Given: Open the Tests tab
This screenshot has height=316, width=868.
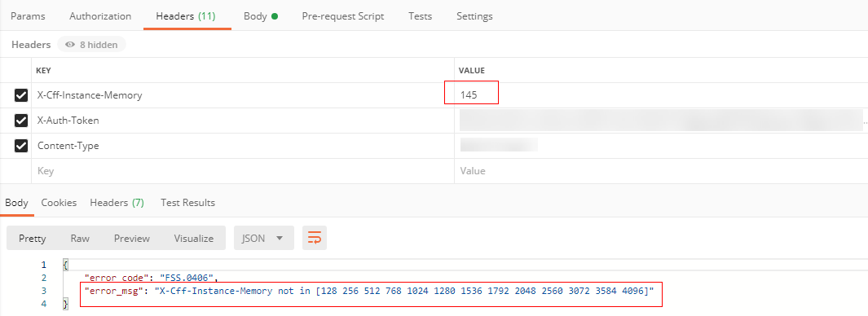Looking at the screenshot, I should coord(421,16).
